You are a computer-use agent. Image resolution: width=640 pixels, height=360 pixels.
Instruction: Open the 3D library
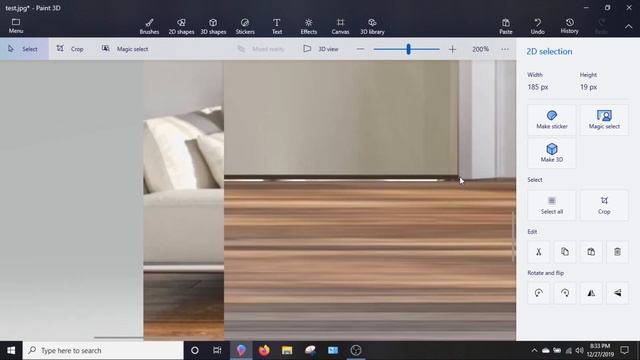point(372,26)
